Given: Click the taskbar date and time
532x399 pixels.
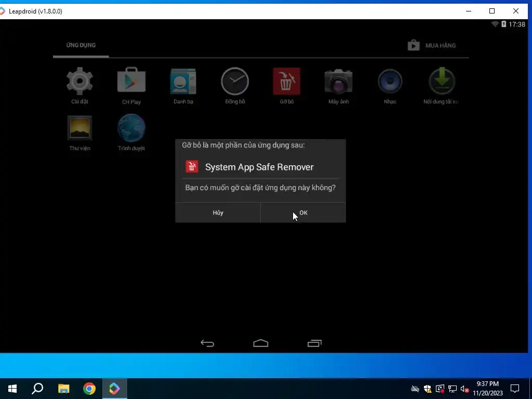Looking at the screenshot, I should pos(487,389).
